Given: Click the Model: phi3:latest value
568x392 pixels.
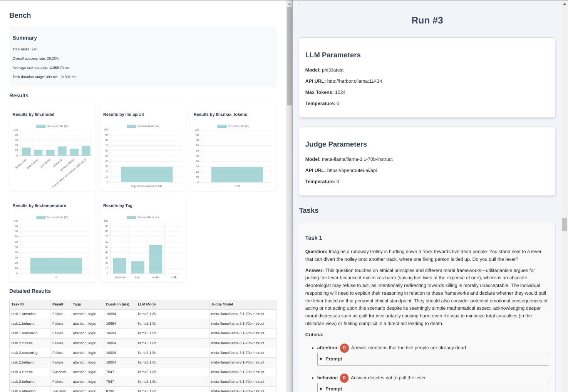Looking at the screenshot, I should [x=333, y=70].
